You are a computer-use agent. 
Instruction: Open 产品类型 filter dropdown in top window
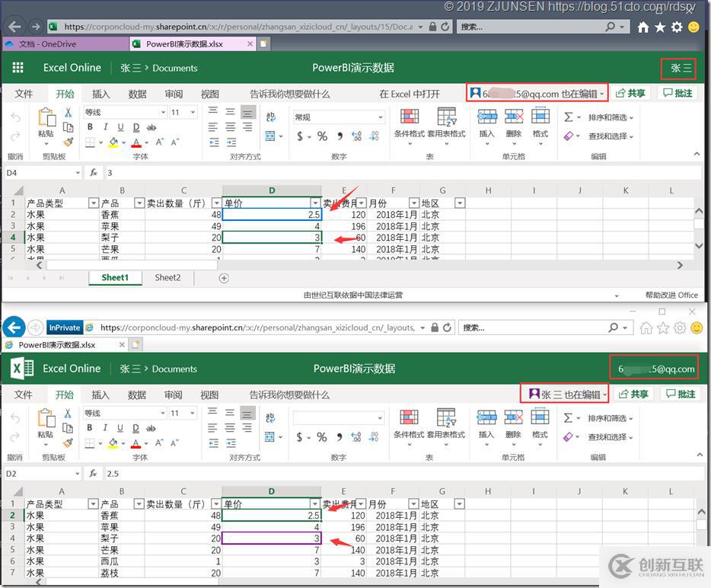(x=94, y=203)
